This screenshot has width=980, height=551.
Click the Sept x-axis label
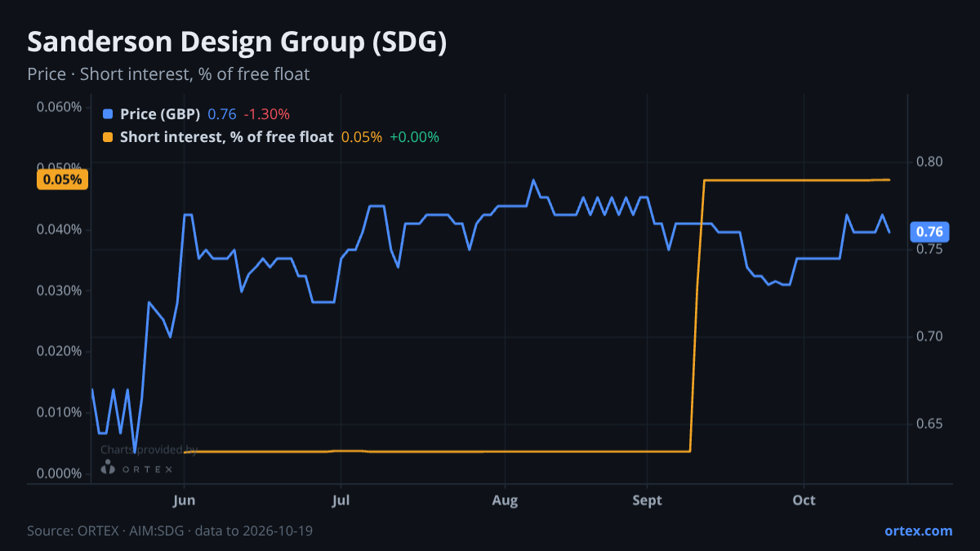647,500
